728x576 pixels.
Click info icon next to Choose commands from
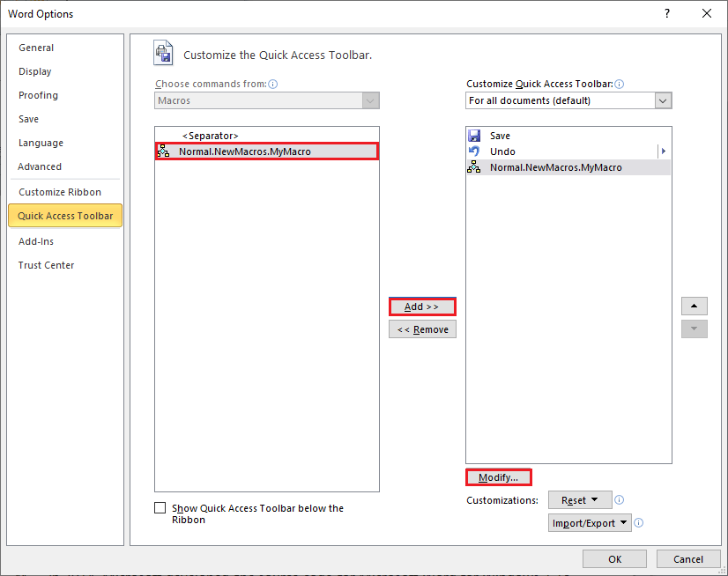click(x=273, y=84)
